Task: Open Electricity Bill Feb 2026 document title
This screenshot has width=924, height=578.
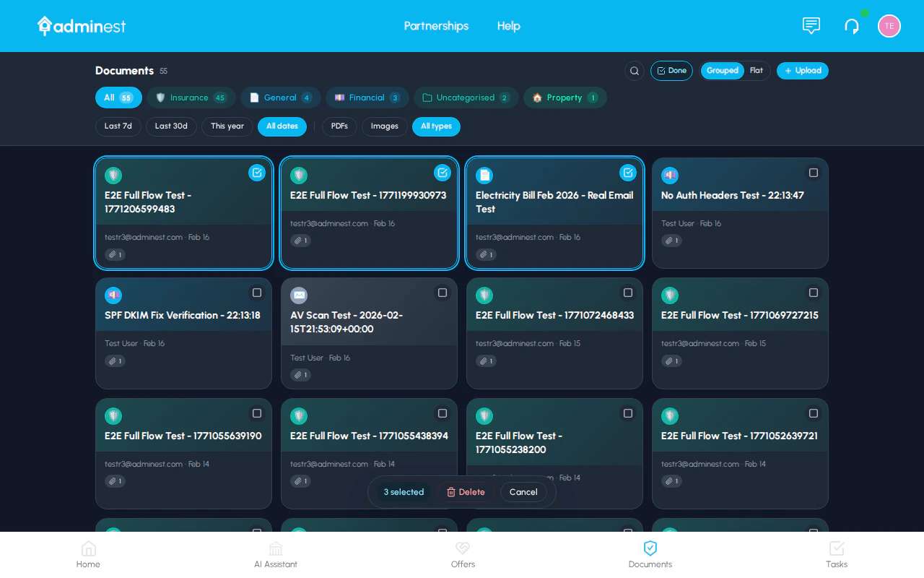Action: [554, 202]
